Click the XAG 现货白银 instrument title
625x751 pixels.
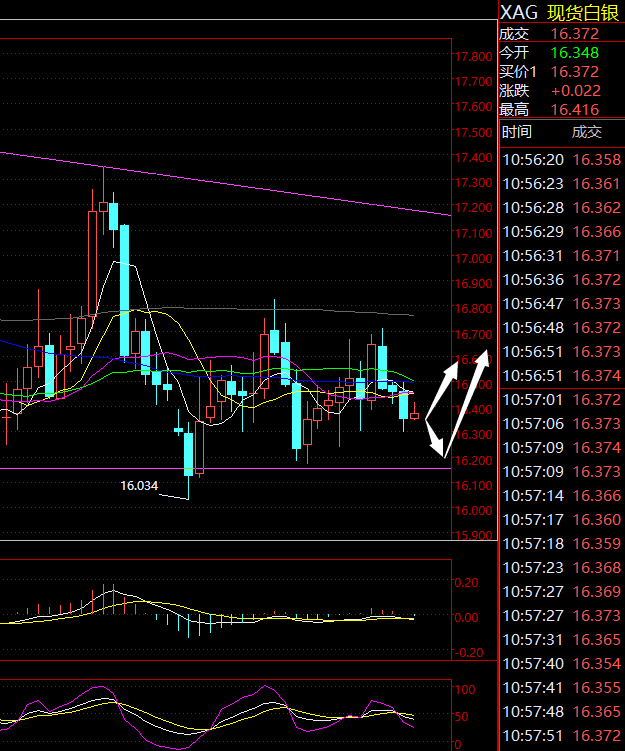(559, 13)
